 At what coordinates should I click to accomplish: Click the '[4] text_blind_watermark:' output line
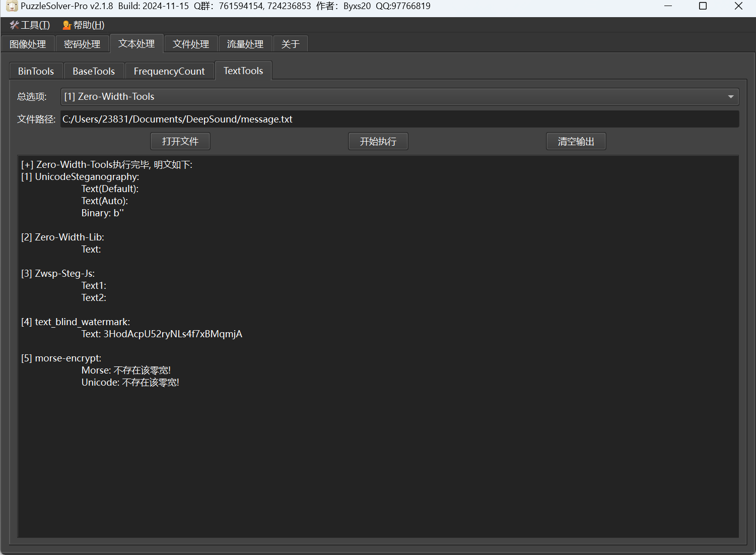[x=76, y=322]
